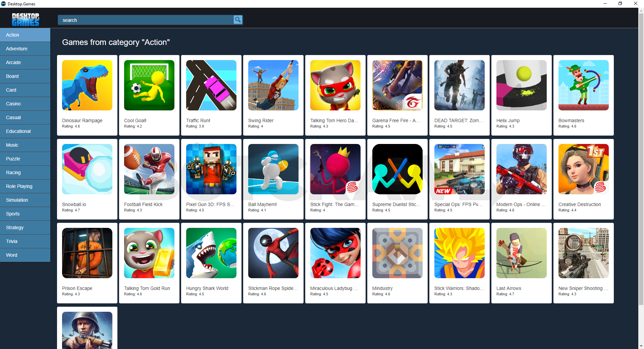Click the Mindustry title link

[382, 288]
